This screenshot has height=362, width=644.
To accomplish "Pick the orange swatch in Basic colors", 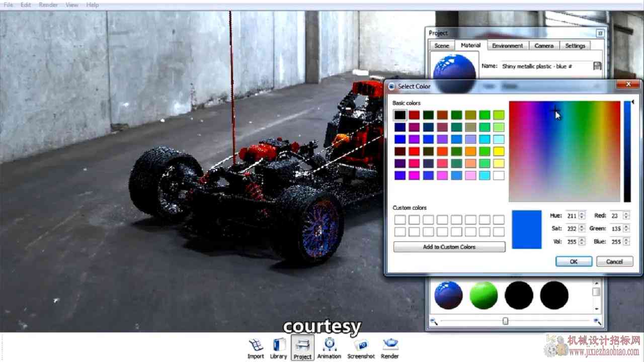I will pyautogui.click(x=470, y=151).
